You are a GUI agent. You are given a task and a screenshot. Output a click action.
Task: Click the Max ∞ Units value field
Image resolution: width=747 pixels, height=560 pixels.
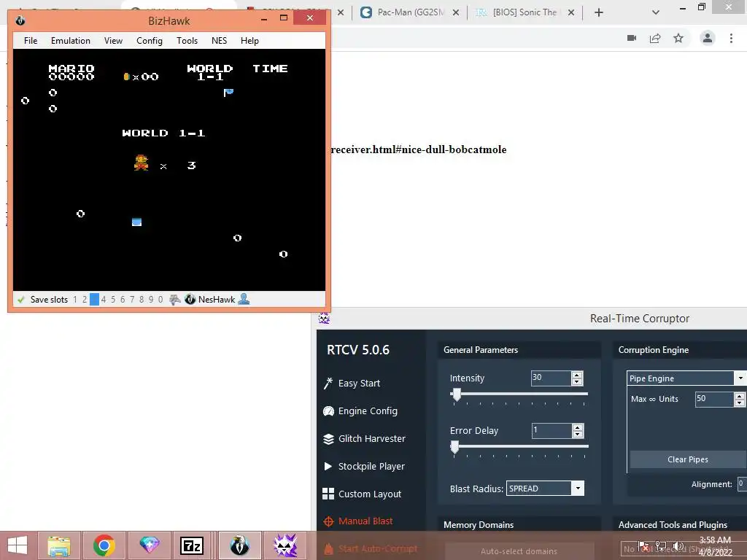713,399
